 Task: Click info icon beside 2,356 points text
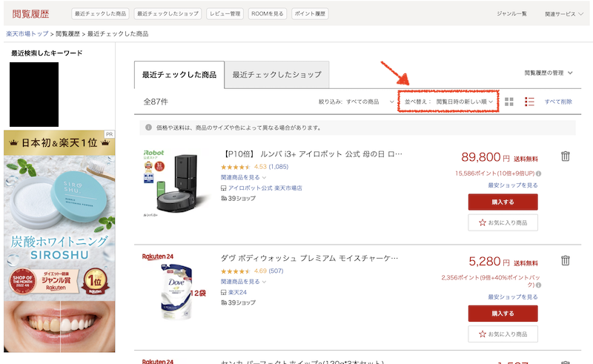[x=539, y=285]
